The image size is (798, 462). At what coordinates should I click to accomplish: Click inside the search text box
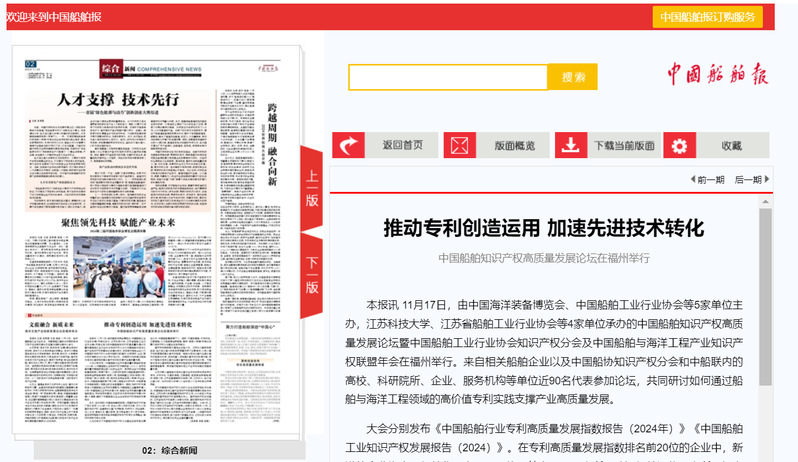pyautogui.click(x=448, y=78)
